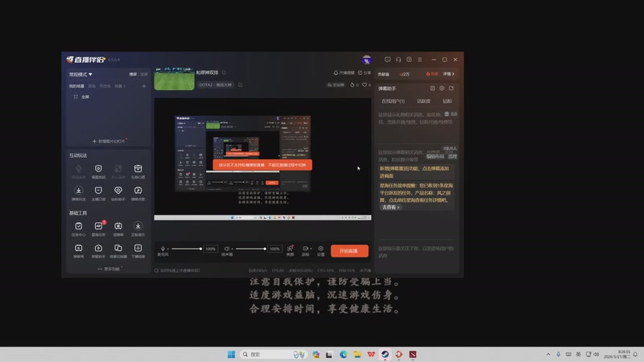Switch to 场景1 tab
The height and width of the screenshot is (362, 644).
pos(120,86)
